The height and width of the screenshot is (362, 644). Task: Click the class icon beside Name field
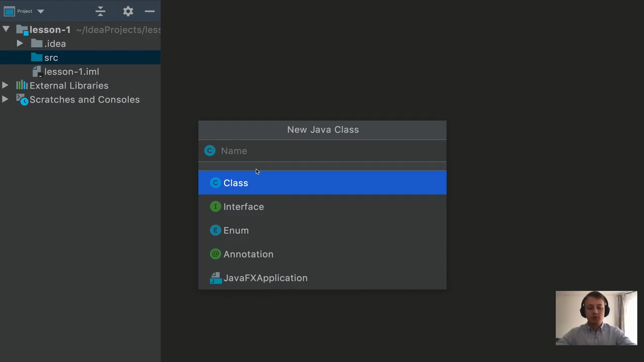coord(210,150)
